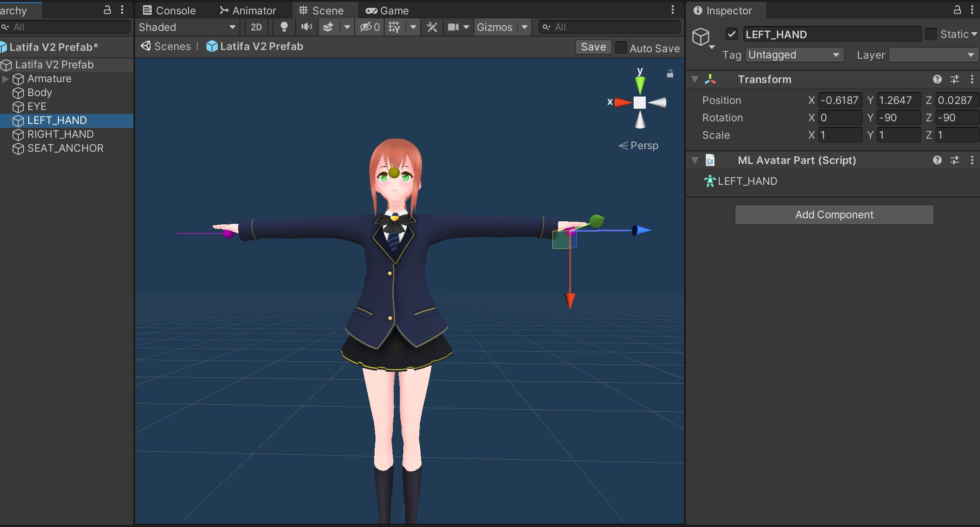Click Add Component button
Viewport: 980px width, 527px height.
point(834,215)
